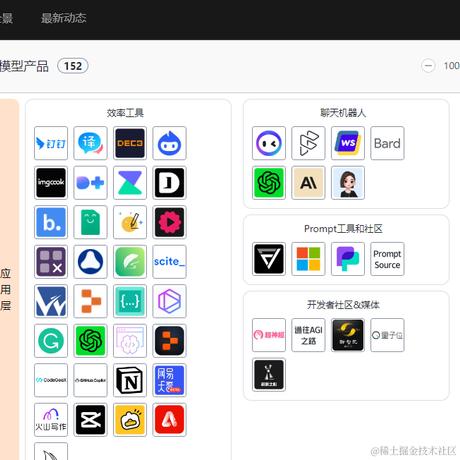Select the female avatar chatbot icon
The width and height of the screenshot is (460, 460).
point(348,183)
